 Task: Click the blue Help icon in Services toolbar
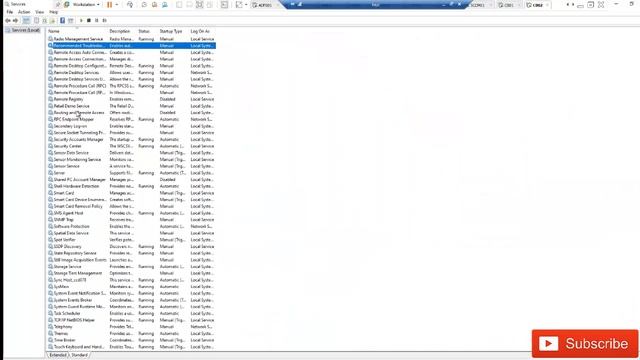click(62, 20)
